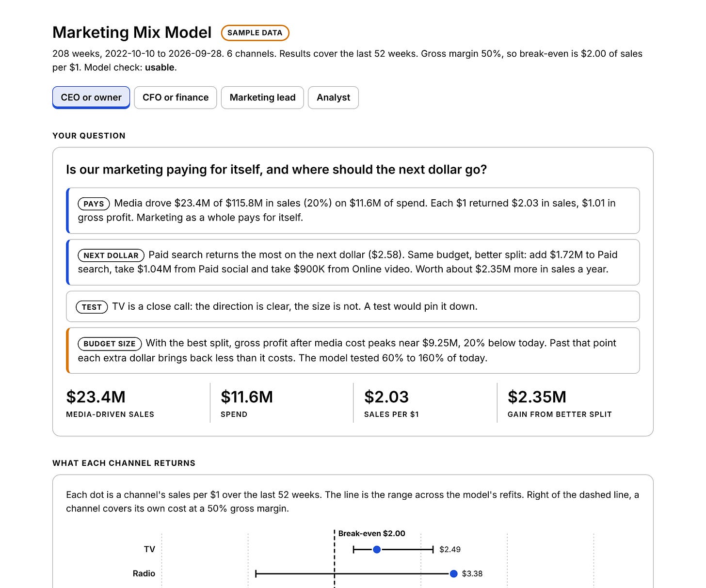The image size is (706, 588).
Task: Click the $23.4M media-driven sales value
Action: (96, 397)
